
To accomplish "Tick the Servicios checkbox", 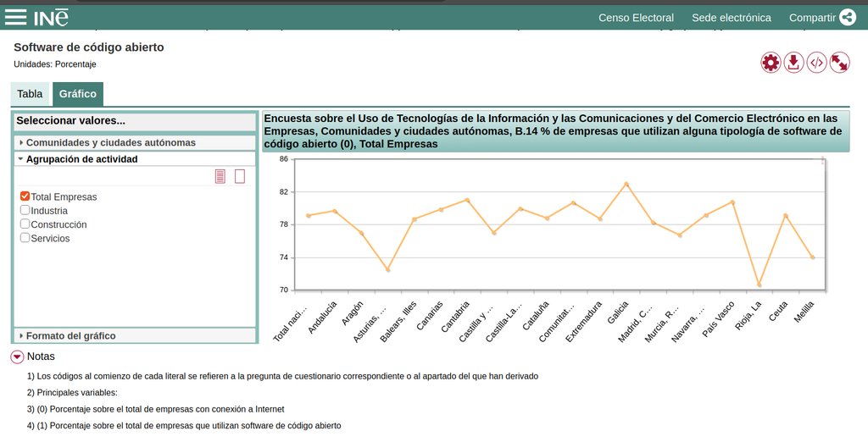I will [25, 237].
